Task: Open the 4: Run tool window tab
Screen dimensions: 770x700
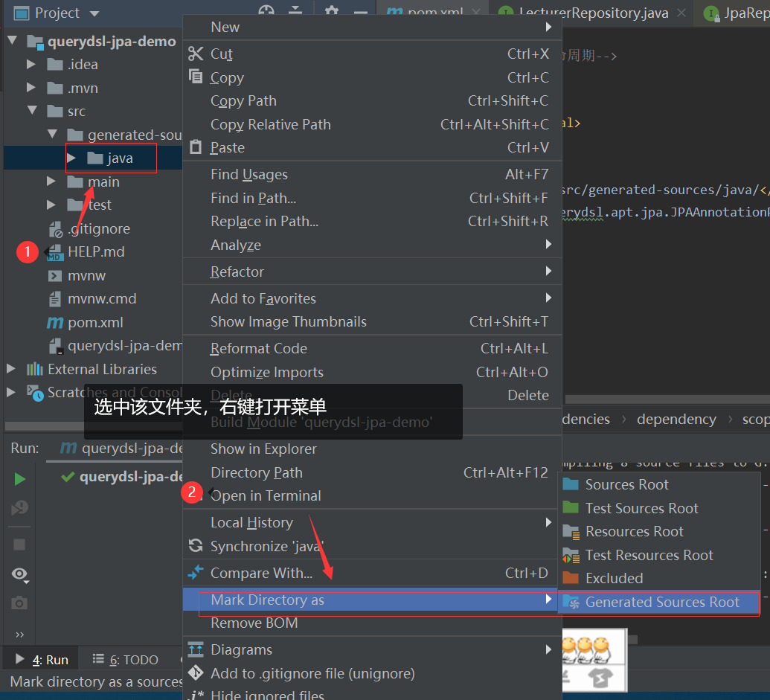Action: 41,659
